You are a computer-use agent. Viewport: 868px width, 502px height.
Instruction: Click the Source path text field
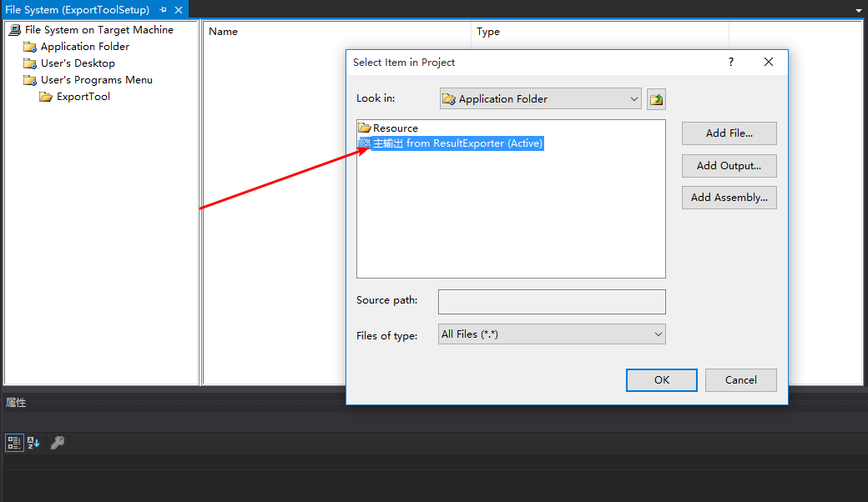pos(552,302)
